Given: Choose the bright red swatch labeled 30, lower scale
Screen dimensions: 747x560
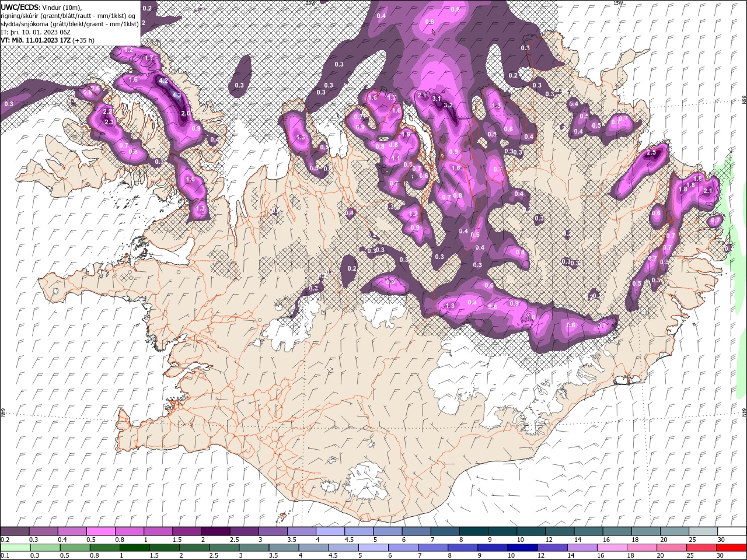Looking at the screenshot, I should (731, 548).
